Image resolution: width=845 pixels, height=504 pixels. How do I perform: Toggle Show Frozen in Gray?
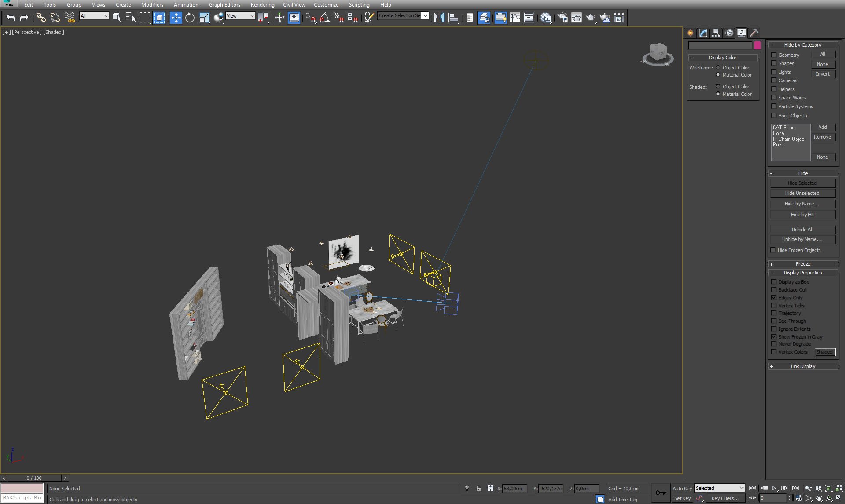pyautogui.click(x=774, y=336)
